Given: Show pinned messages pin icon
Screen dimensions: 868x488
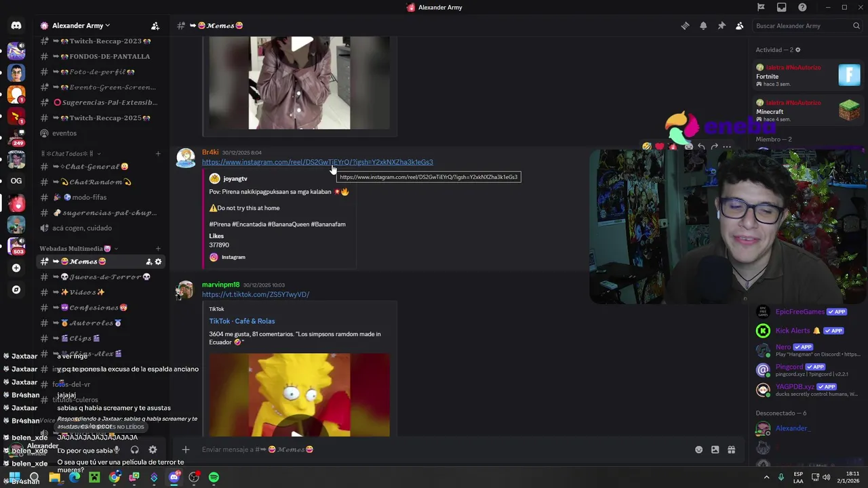Looking at the screenshot, I should click(x=722, y=26).
